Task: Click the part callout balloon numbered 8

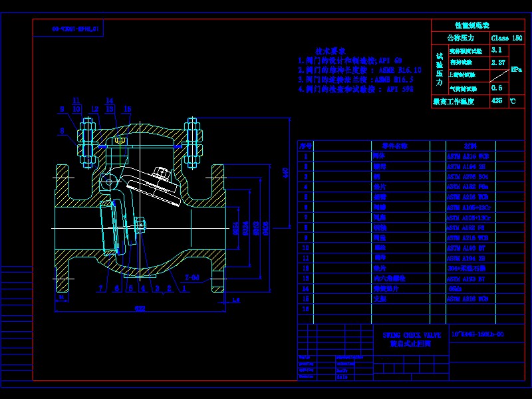Action: click(61, 130)
